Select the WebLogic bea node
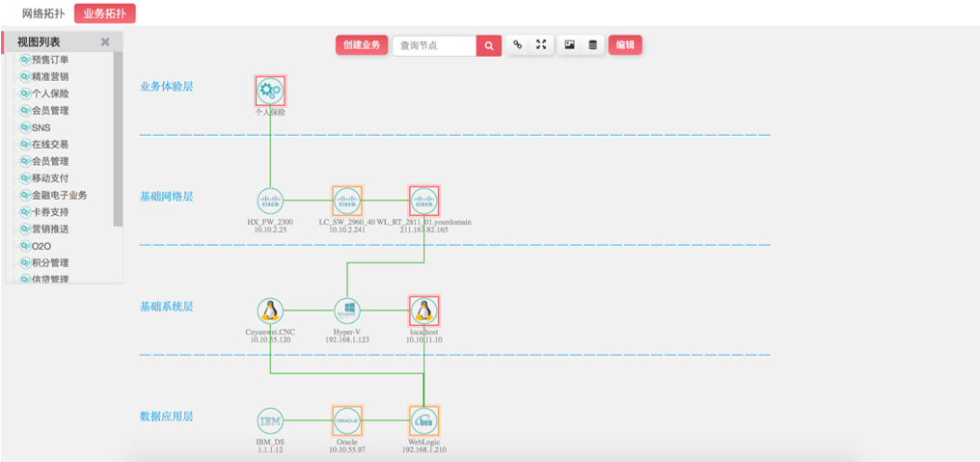 pyautogui.click(x=423, y=421)
